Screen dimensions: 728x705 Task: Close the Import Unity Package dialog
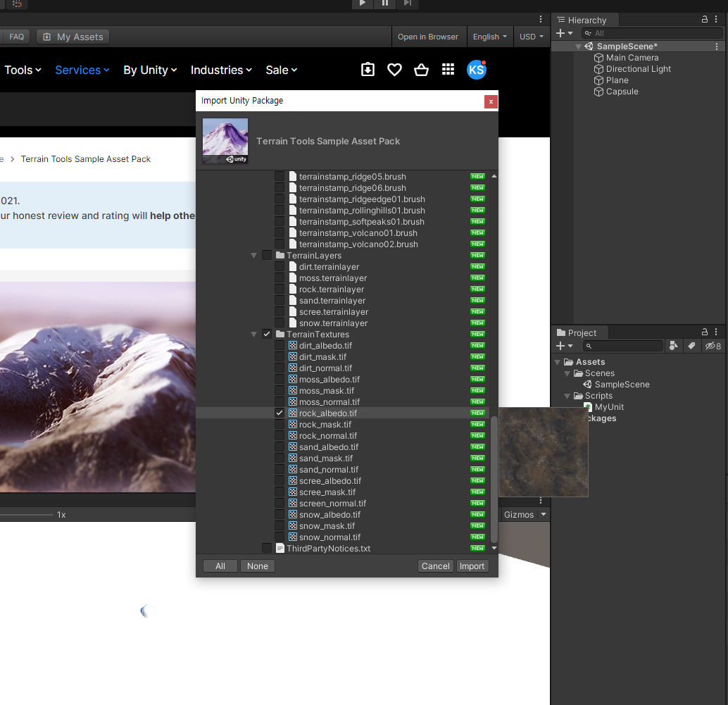point(491,101)
